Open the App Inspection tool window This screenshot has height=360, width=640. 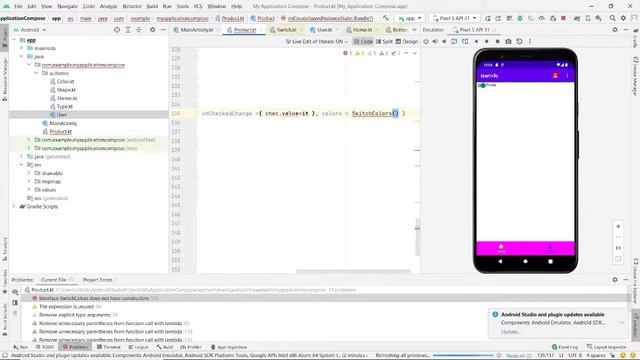click(x=229, y=347)
